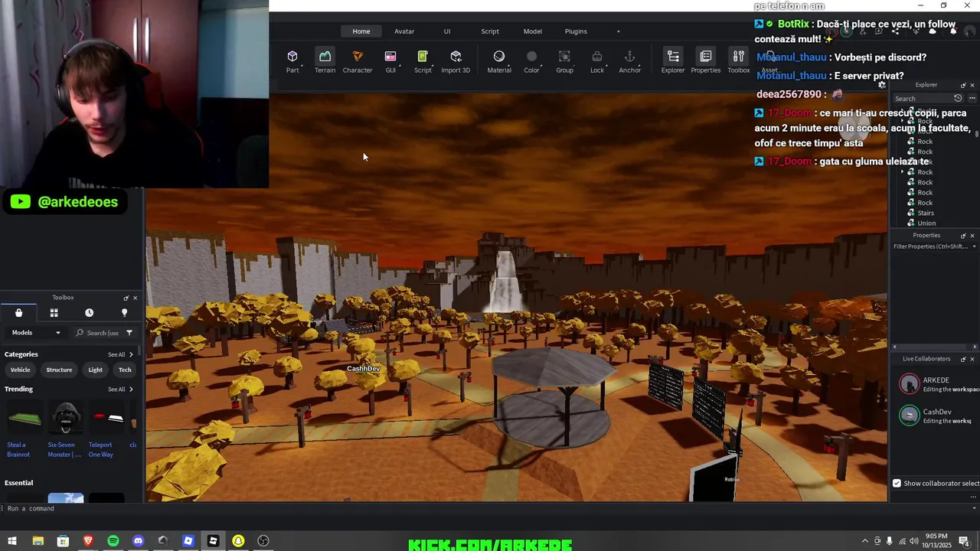Toggle the Properties panel button in ribbon

pyautogui.click(x=706, y=61)
